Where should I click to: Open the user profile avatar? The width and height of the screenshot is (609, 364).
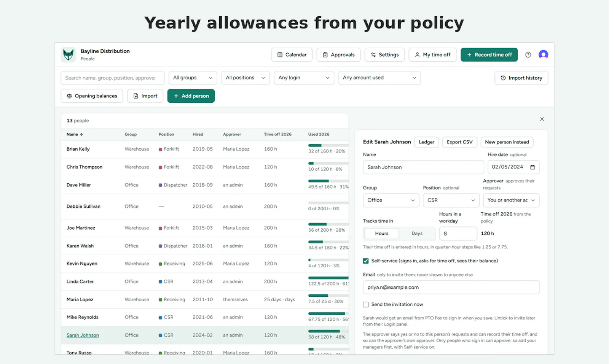[543, 55]
